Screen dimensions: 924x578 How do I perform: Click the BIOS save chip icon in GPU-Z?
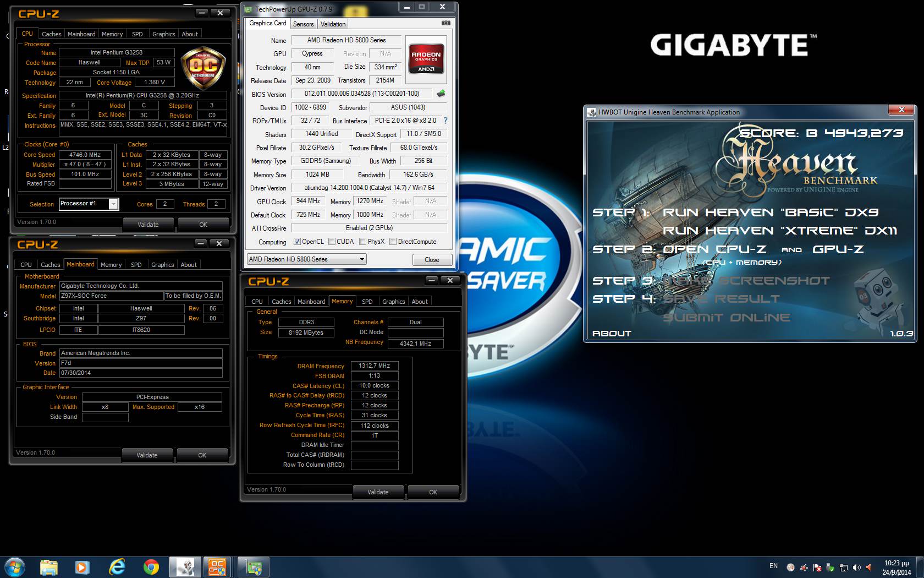pyautogui.click(x=441, y=94)
